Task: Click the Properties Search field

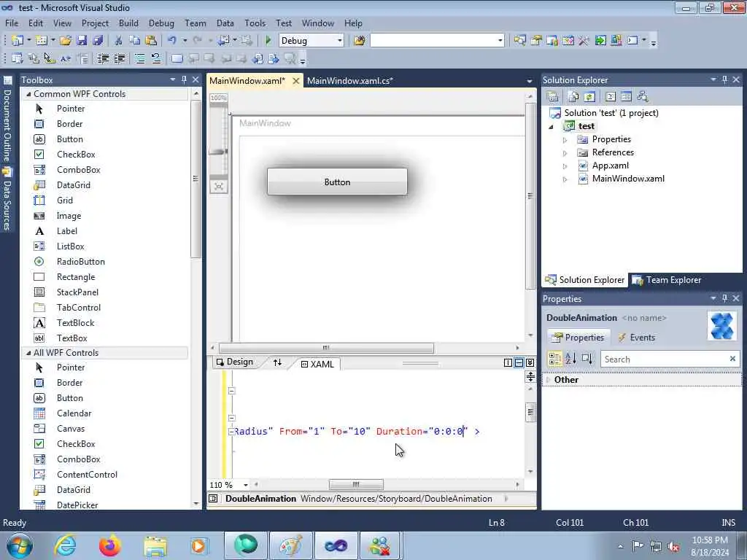Action: pos(670,359)
